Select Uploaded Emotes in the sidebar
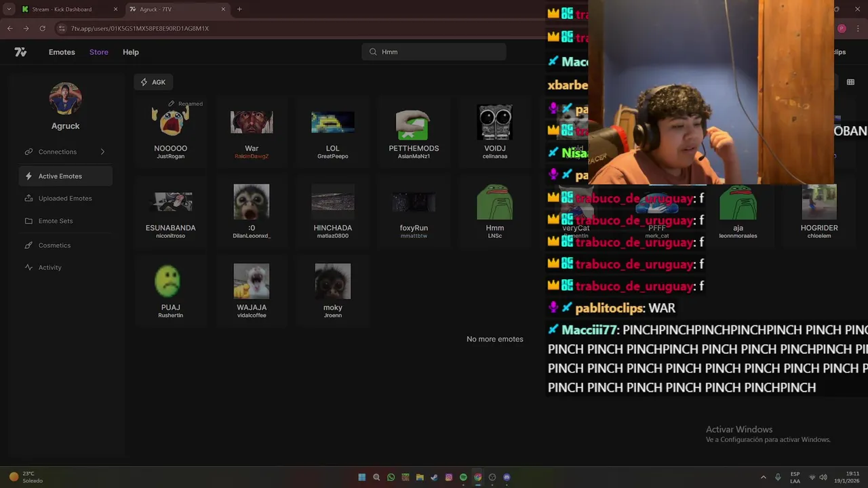The width and height of the screenshot is (868, 488). tap(66, 199)
